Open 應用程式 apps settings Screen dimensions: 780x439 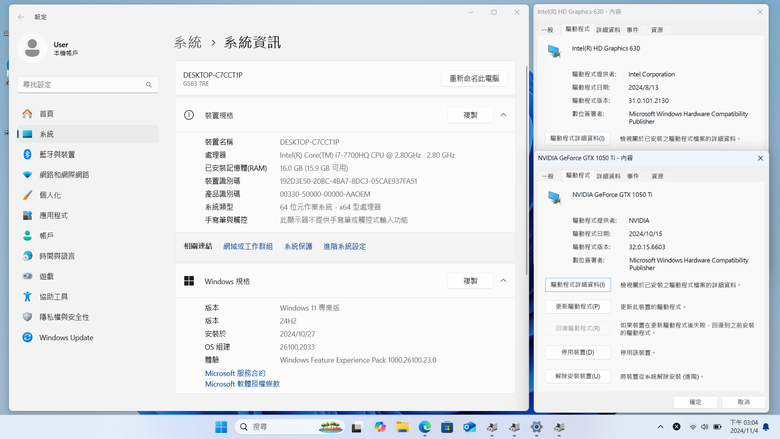pyautogui.click(x=88, y=216)
